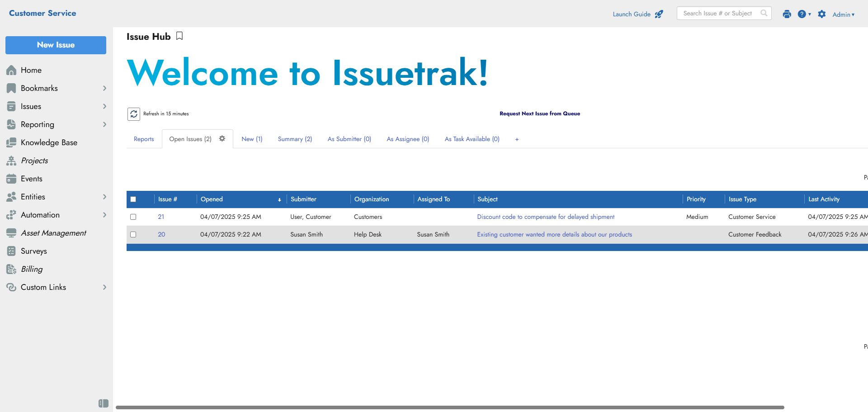The height and width of the screenshot is (412, 868).
Task: Sort by the Issue # column header
Action: (167, 199)
